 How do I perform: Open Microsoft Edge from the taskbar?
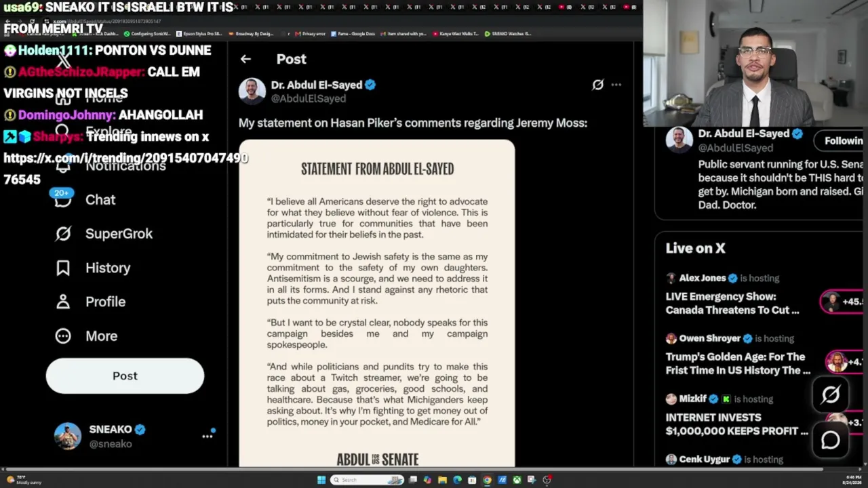pos(457,481)
